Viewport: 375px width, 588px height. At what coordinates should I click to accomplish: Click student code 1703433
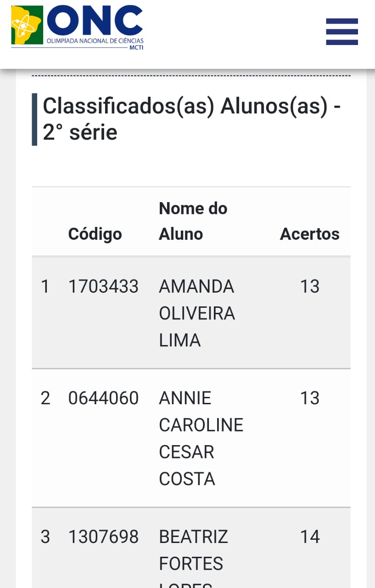103,287
